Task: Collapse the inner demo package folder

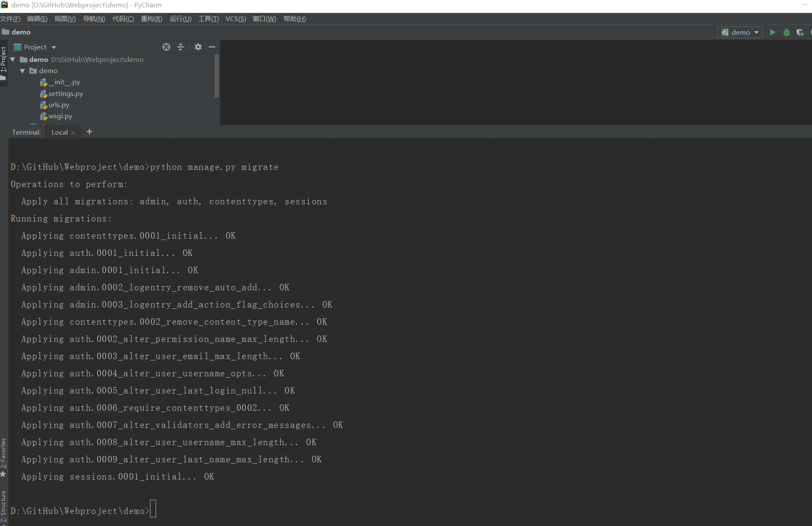Action: pos(22,71)
